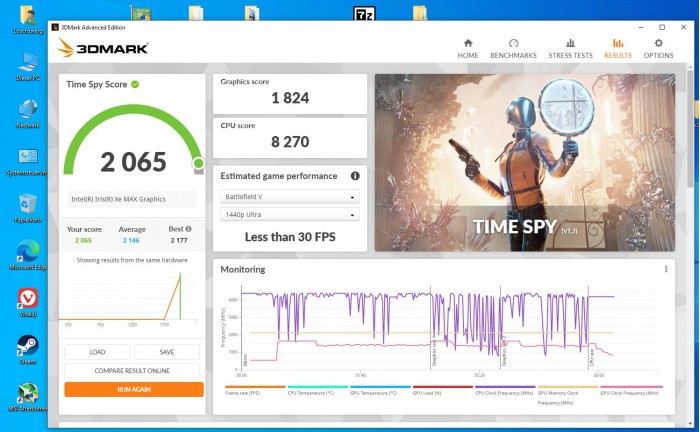Click the info icon beside Estimated game performance
700x432 pixels.
355,176
